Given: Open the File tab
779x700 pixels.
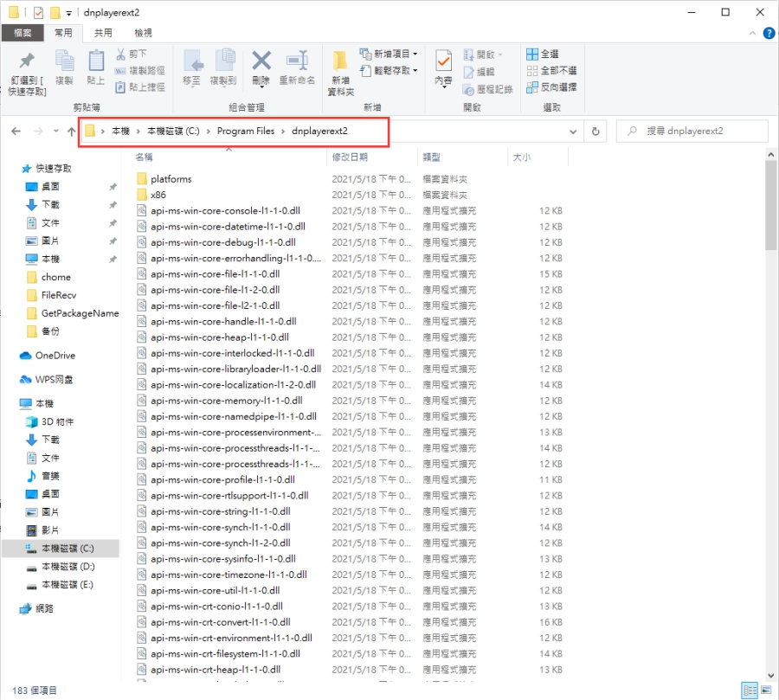Looking at the screenshot, I should tap(23, 33).
